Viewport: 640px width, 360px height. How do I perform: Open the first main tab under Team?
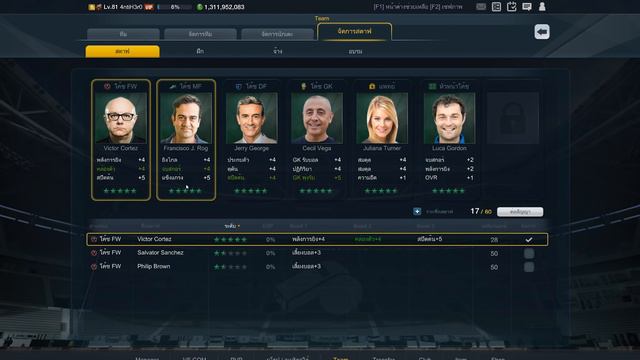tap(123, 34)
